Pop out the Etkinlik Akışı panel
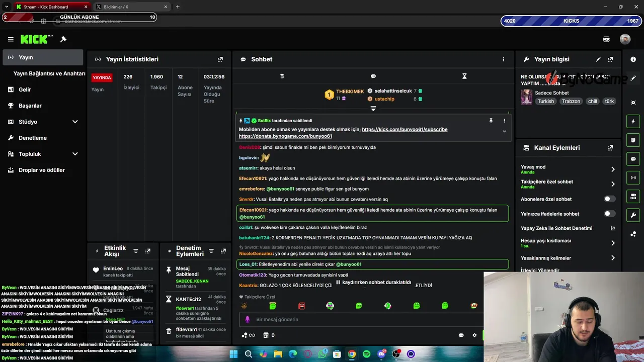 click(148, 251)
